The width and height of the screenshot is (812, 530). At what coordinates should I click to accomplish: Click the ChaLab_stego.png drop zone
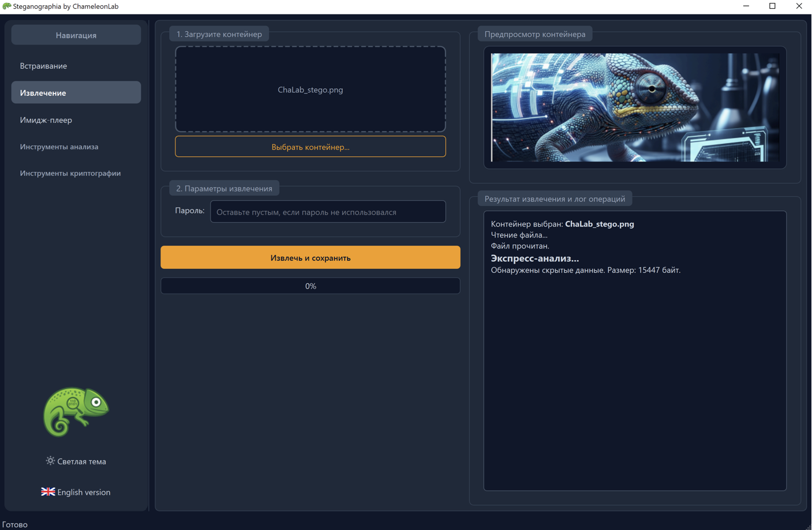(x=310, y=89)
